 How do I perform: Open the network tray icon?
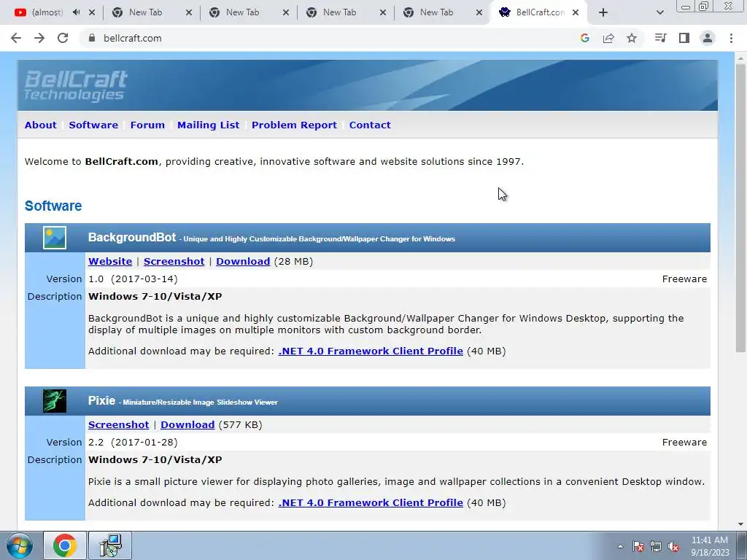tap(656, 546)
